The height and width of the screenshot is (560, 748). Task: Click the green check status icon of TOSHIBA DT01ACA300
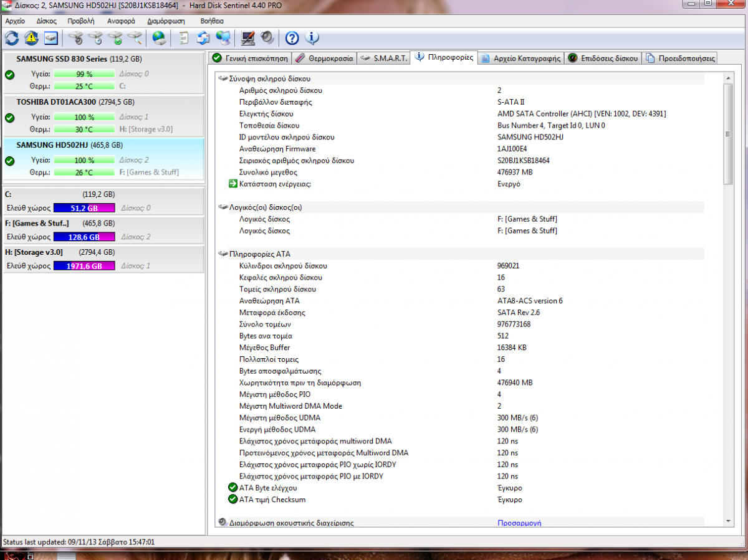coord(9,118)
